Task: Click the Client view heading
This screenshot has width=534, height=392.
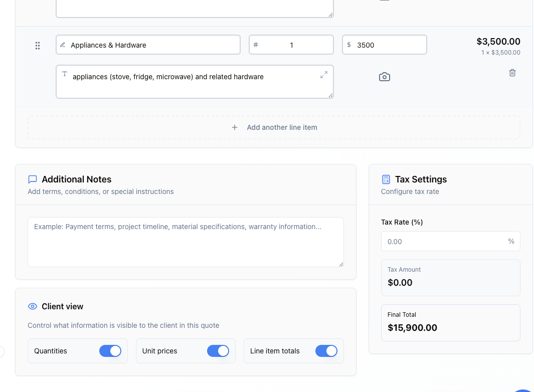Action: tap(62, 306)
